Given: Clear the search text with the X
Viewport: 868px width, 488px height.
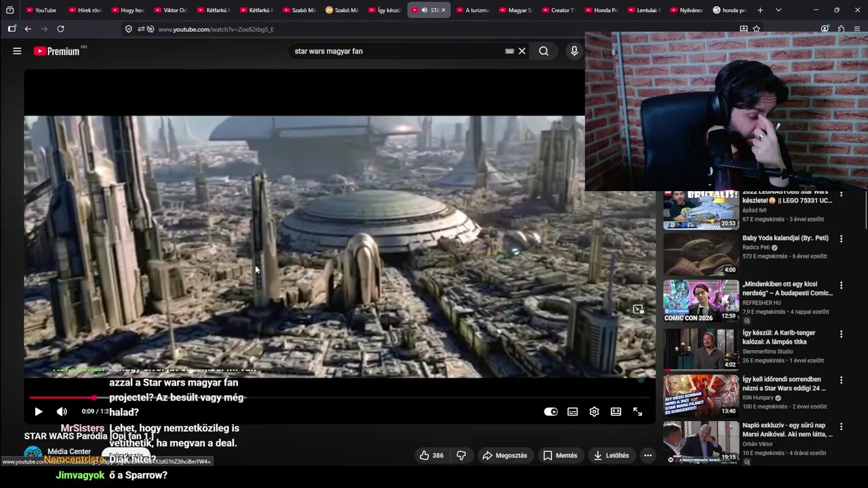Looking at the screenshot, I should (522, 51).
